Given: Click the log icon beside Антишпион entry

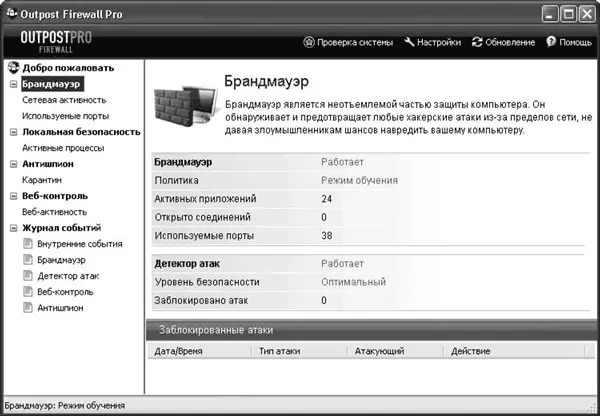Looking at the screenshot, I should pyautogui.click(x=28, y=308).
